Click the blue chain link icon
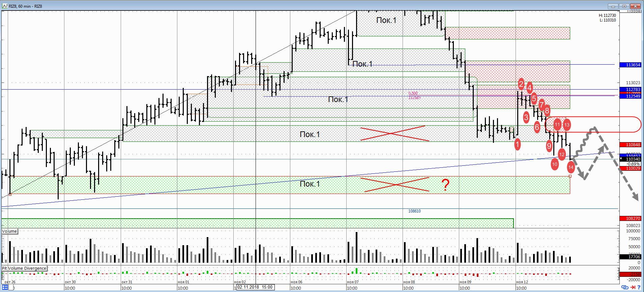 (624, 287)
